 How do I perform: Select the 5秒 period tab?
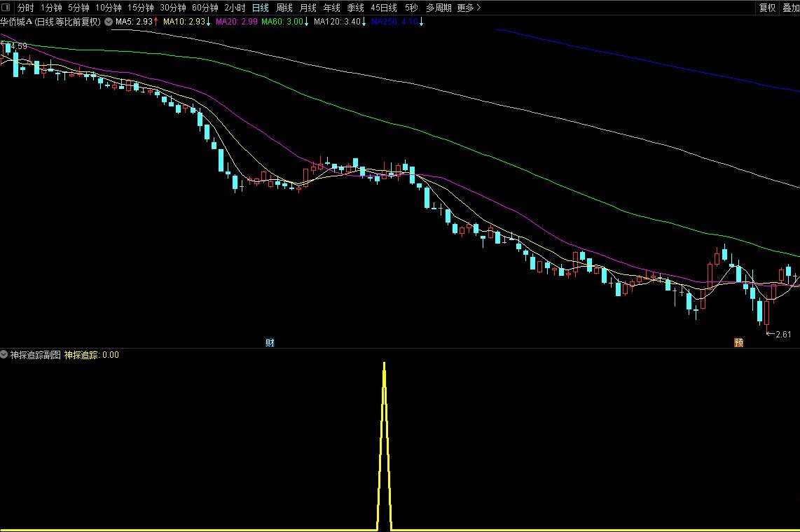[x=411, y=8]
